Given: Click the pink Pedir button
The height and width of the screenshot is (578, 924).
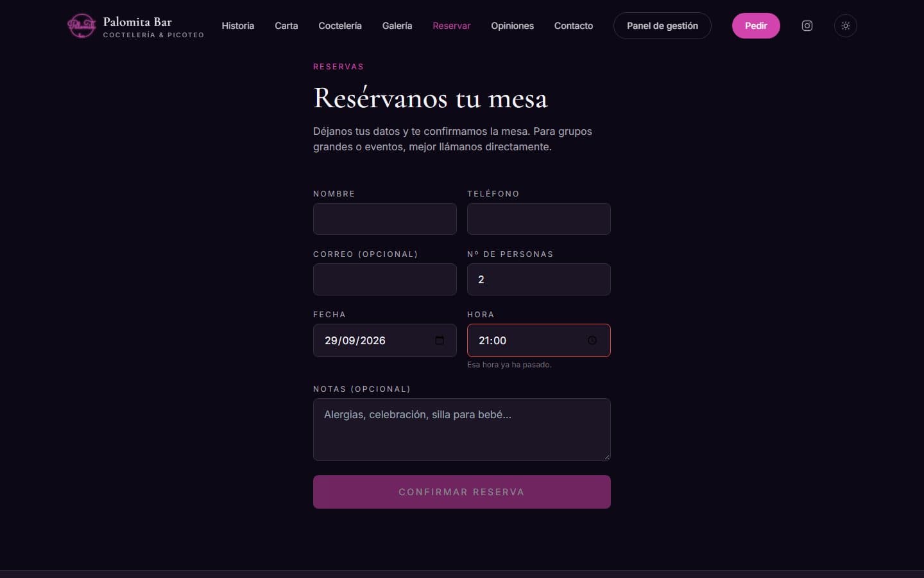Looking at the screenshot, I should [756, 26].
